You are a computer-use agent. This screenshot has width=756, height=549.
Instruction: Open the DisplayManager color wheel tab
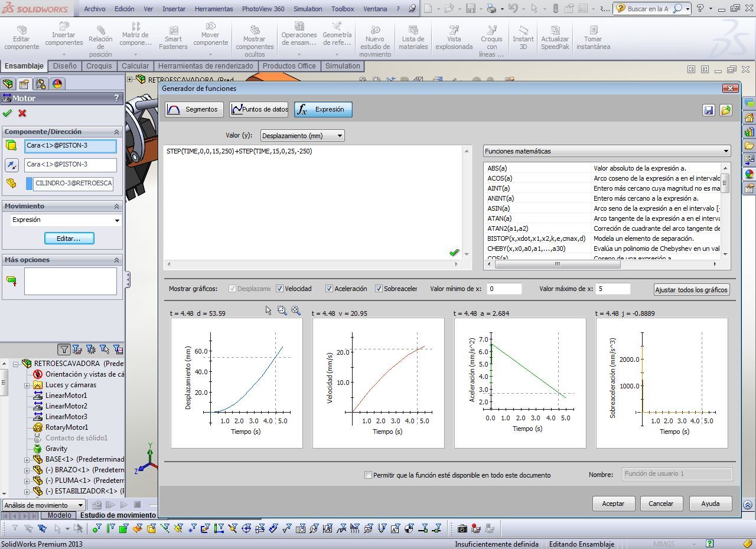point(57,84)
